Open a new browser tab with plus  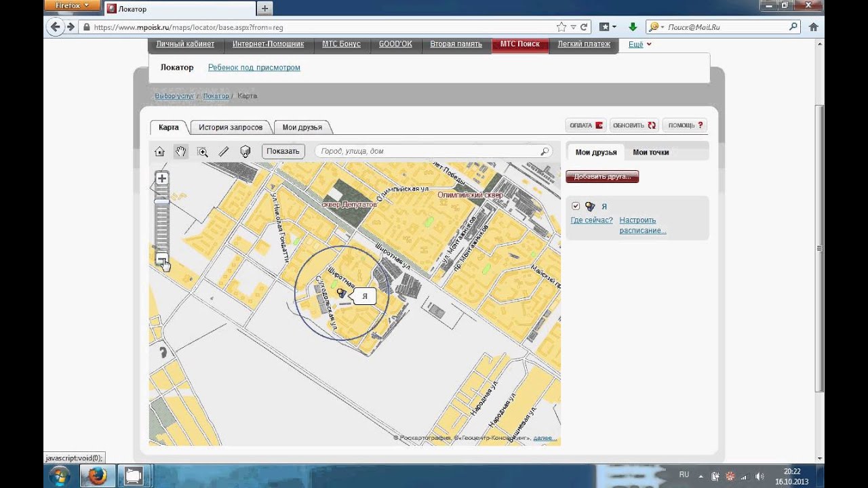click(264, 9)
